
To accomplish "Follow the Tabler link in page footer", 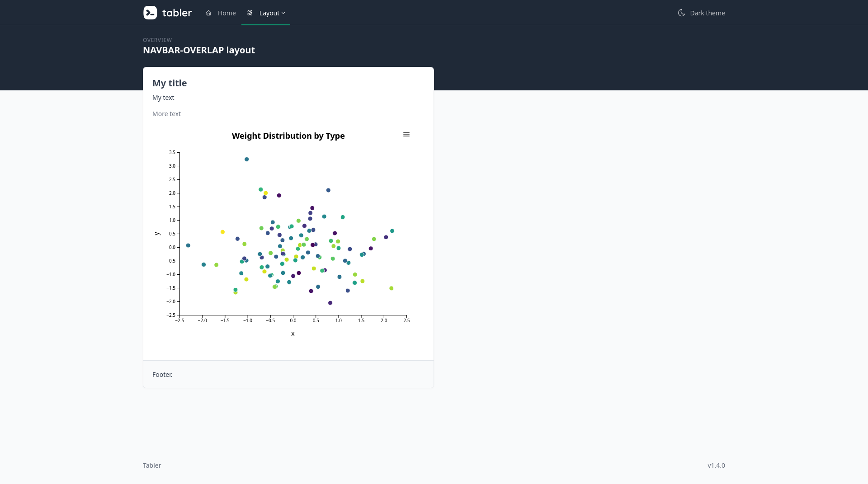I will click(x=152, y=465).
